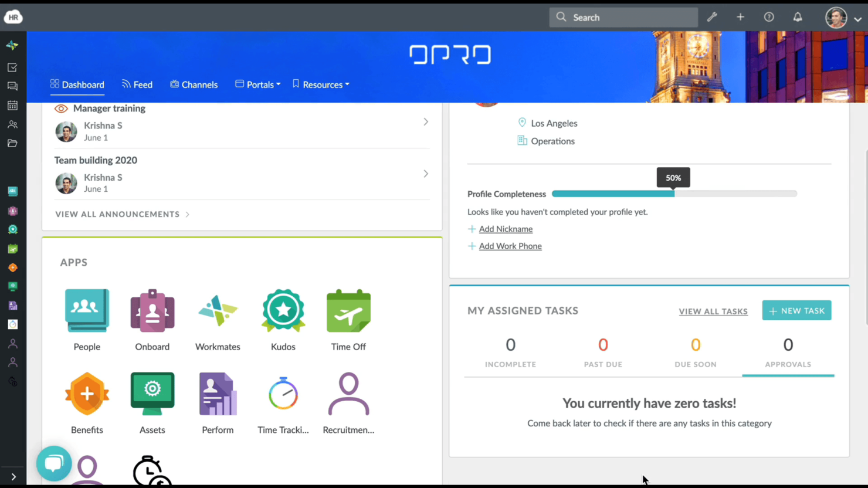
Task: Click the eye icon beside Manager training
Action: tap(61, 109)
